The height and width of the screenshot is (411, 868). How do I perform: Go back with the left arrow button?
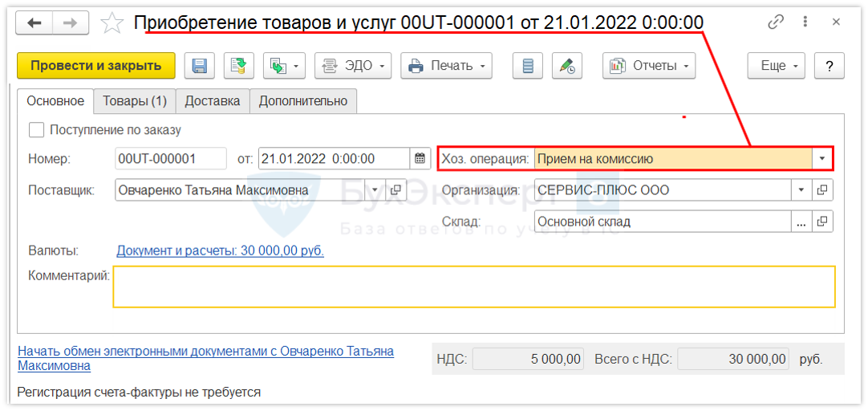click(34, 22)
